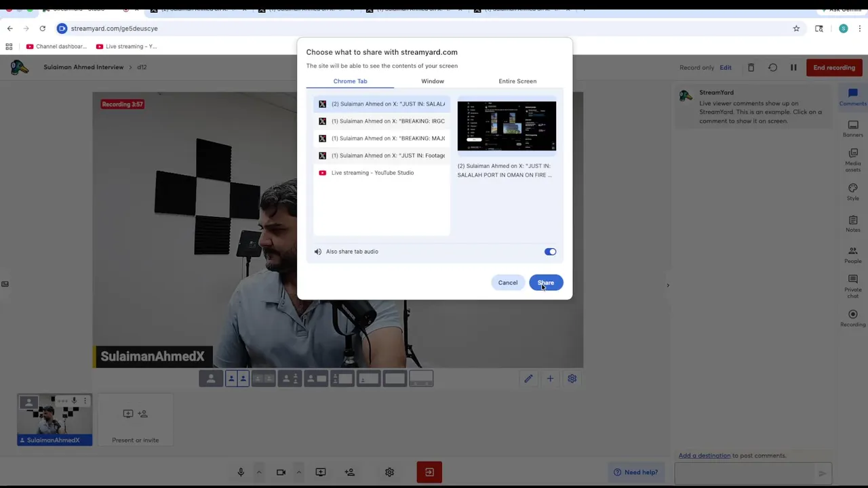Open the Channel dashboard bookmark

click(56, 47)
